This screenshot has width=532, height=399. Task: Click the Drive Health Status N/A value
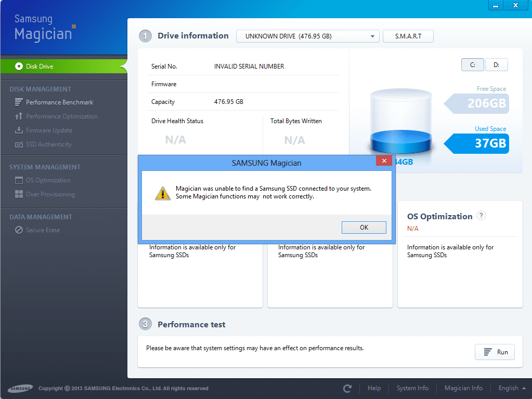175,140
